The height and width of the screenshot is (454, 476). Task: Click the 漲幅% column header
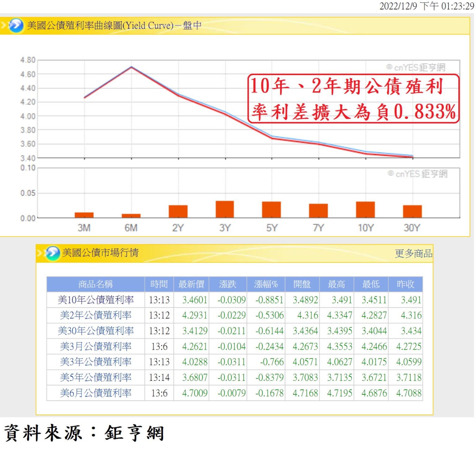click(x=266, y=284)
